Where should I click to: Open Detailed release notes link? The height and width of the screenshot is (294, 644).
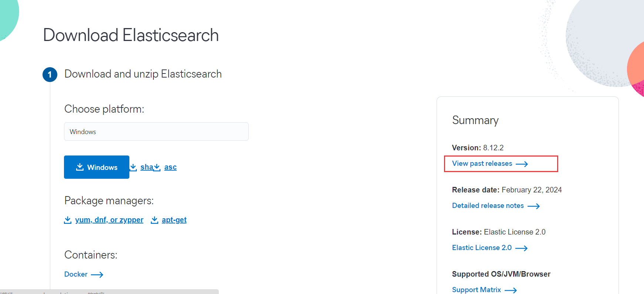pyautogui.click(x=488, y=205)
